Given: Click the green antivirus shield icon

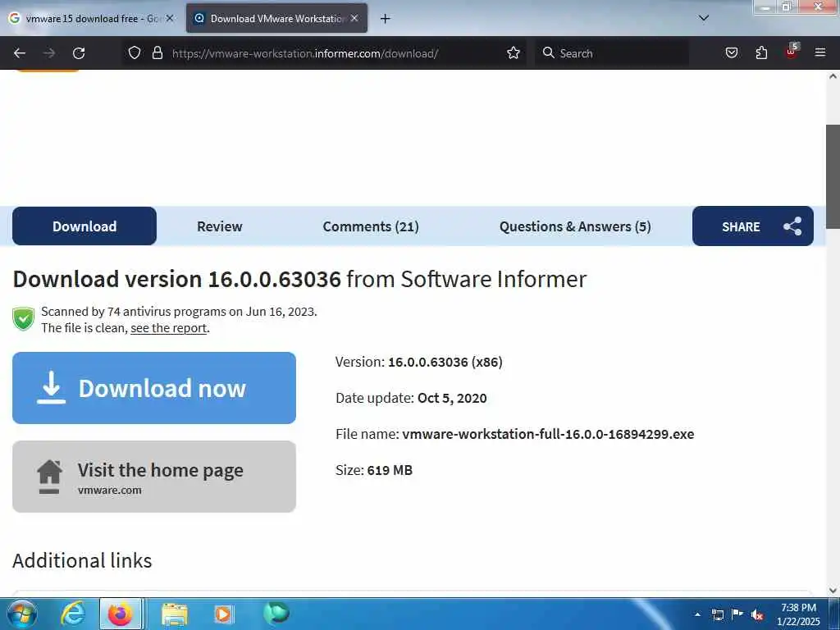Looking at the screenshot, I should point(24,319).
